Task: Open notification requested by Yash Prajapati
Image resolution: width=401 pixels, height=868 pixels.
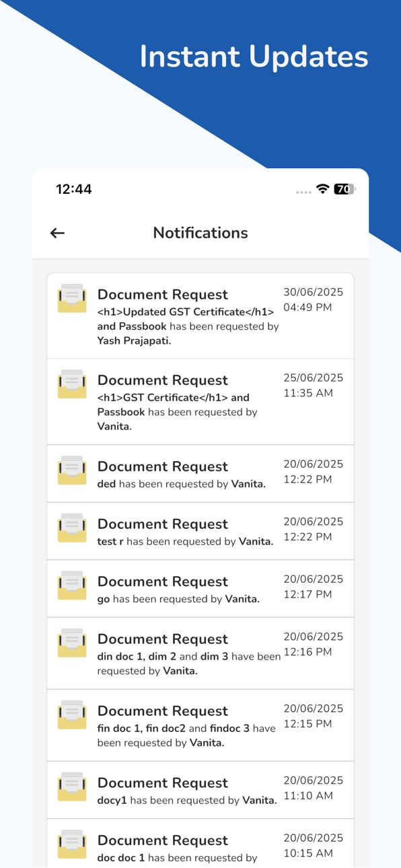Action: point(200,316)
